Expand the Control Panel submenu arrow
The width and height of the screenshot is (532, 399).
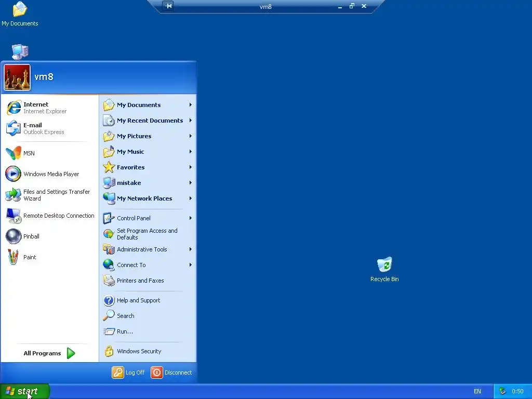(190, 218)
